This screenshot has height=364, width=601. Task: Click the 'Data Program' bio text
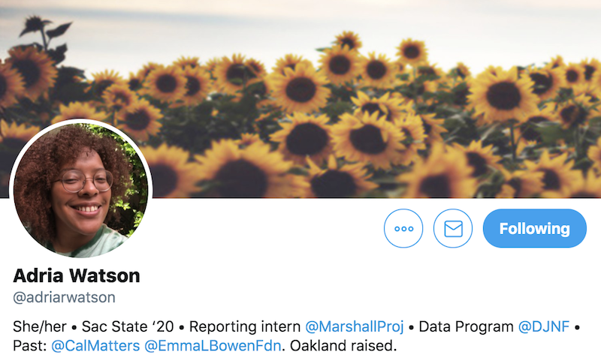coord(466,326)
